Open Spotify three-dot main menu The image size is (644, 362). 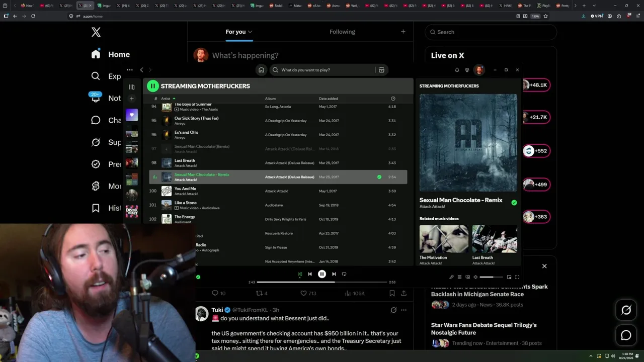[130, 70]
